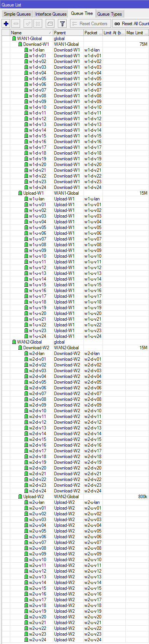149x644 pixels.
Task: Click the icon beside w1-d-lan
Action: pos(26,50)
